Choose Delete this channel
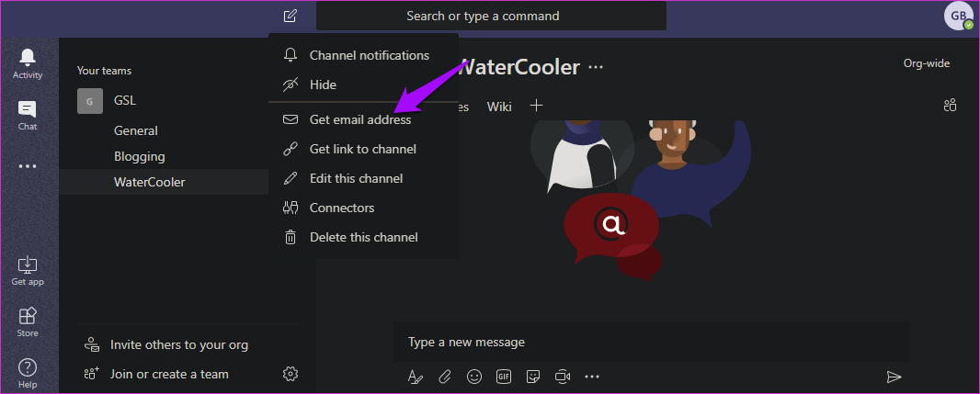 [364, 237]
